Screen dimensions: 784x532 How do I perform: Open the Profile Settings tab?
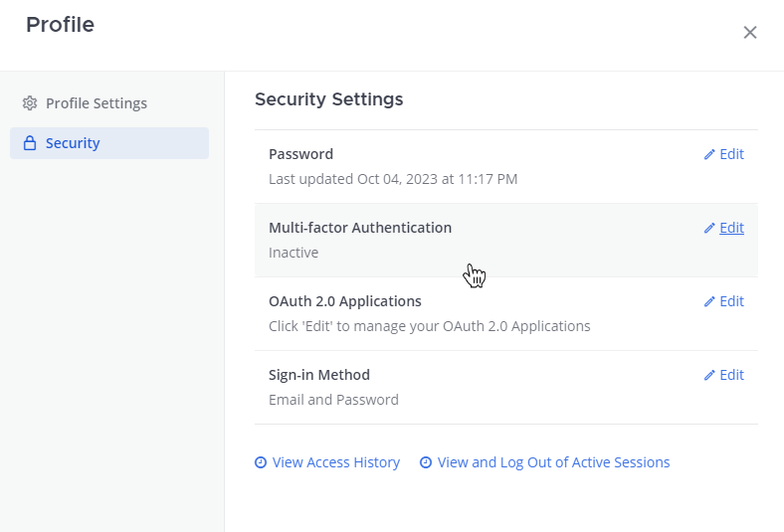(x=96, y=103)
